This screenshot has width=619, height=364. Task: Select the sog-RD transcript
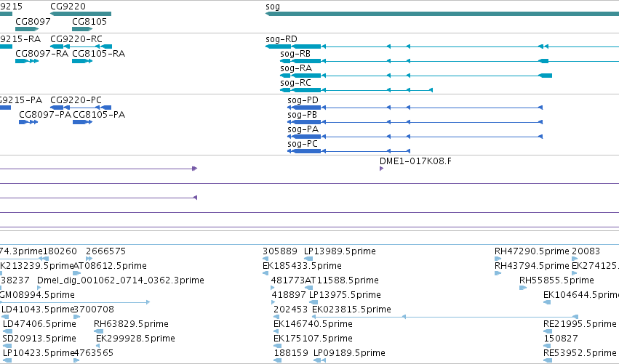(442, 46)
